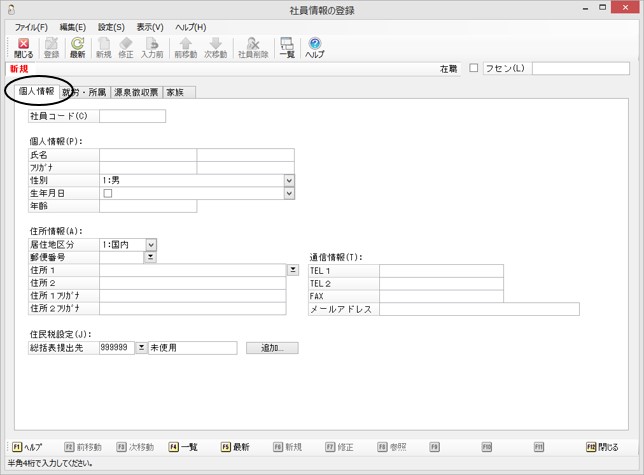This screenshot has width=644, height=475.
Task: Click the メールアドレス input field
Action: click(x=478, y=310)
